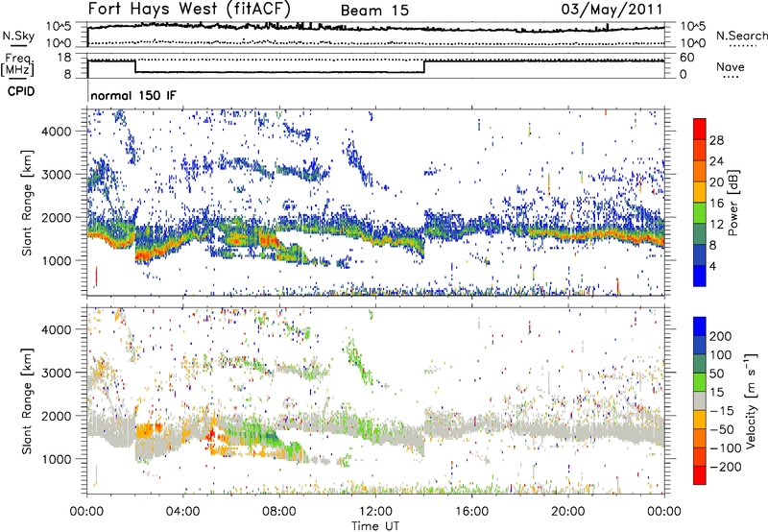The width and height of the screenshot is (768, 532).
Task: Click the '12:00' time tick label
Action: (375, 512)
